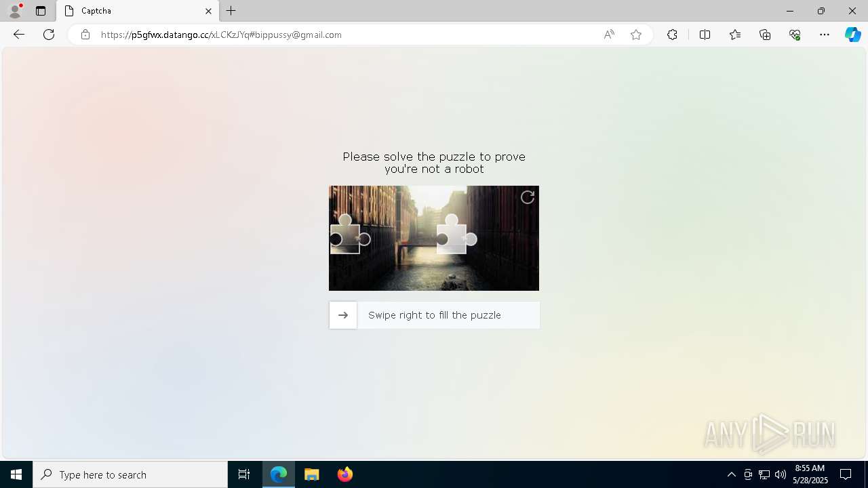
Task: Toggle Split screen icon
Action: 705,35
